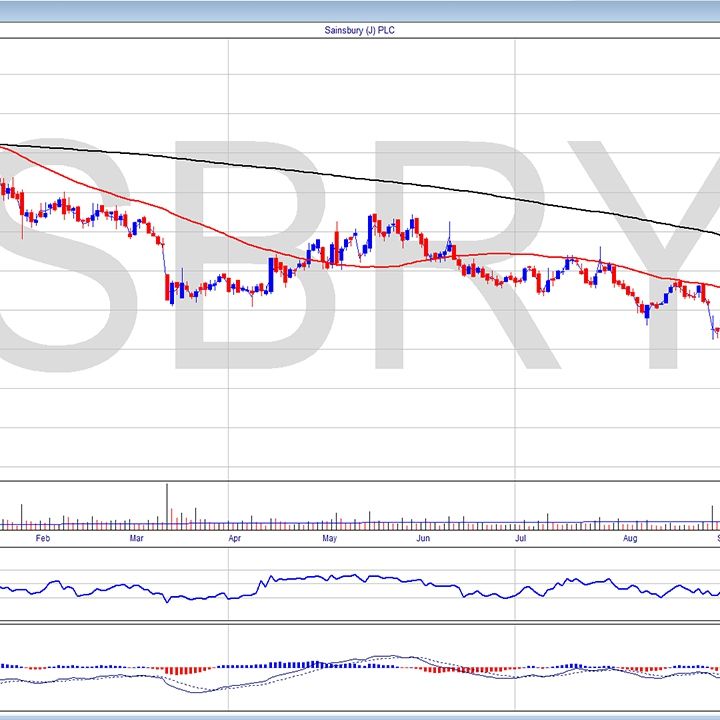The height and width of the screenshot is (720, 720).
Task: Select the Aug month label
Action: coord(629,538)
